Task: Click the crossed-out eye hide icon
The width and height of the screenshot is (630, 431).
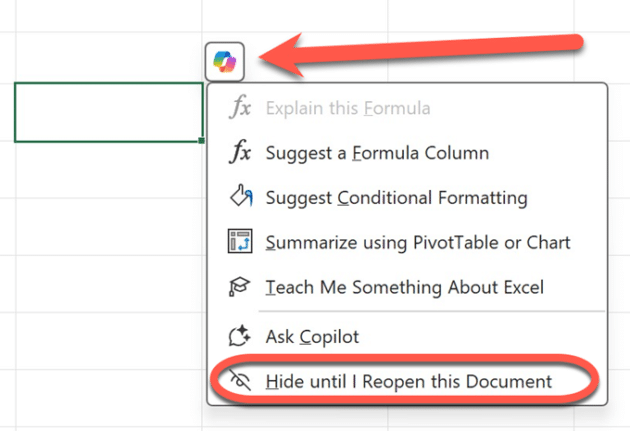Action: 240,380
